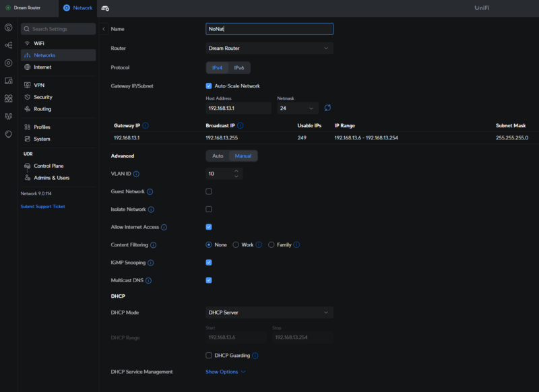Click the Multicast DNS info icon

point(148,281)
